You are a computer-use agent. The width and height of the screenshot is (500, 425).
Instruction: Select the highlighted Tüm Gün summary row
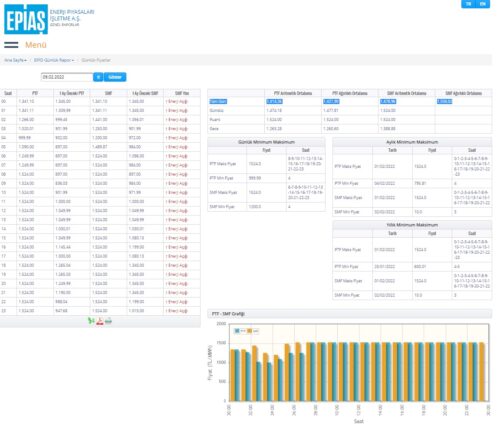click(350, 101)
